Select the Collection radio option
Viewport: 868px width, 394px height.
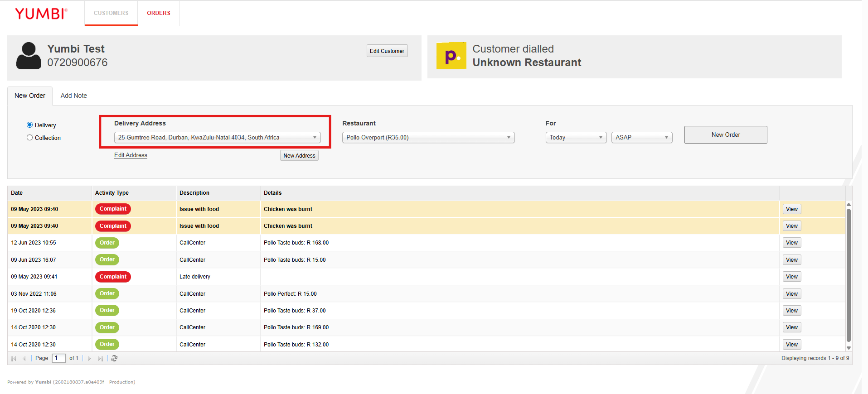point(30,138)
